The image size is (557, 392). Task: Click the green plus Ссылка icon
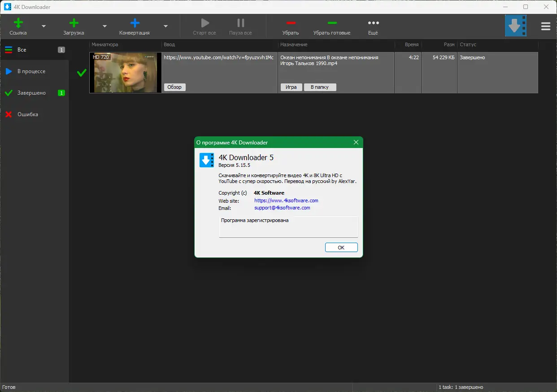18,23
